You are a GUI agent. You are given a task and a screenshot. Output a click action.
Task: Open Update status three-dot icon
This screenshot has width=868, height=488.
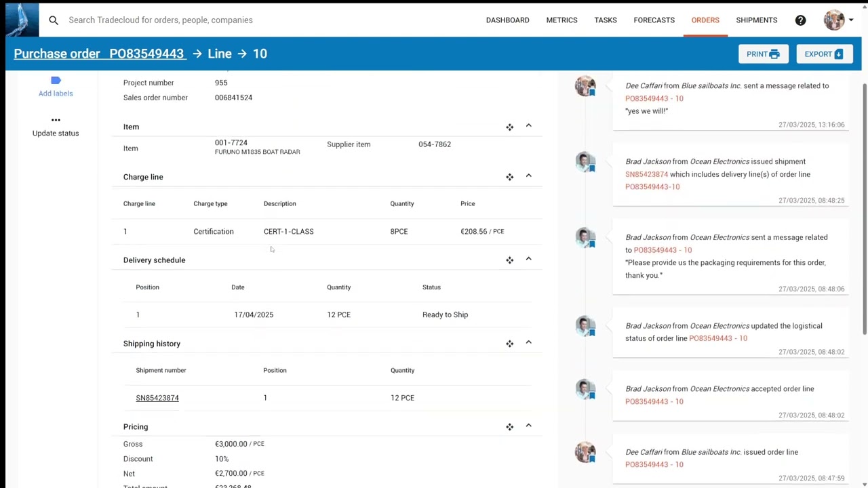click(56, 120)
